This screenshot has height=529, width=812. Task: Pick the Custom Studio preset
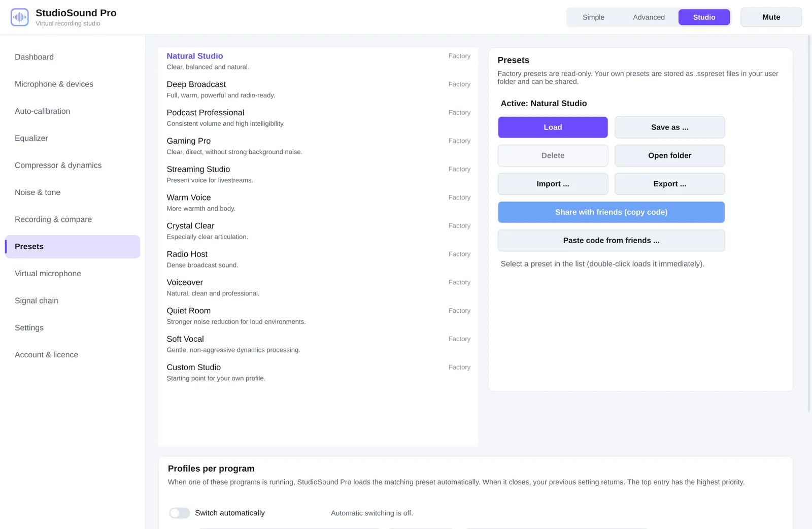point(318,373)
